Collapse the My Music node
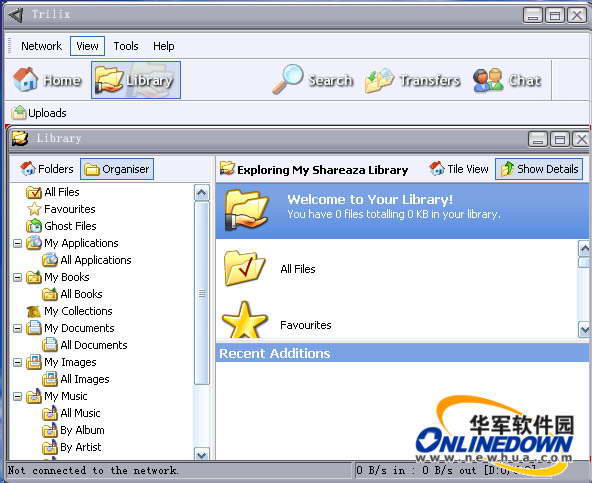Screen dimensions: 592x483 click(17, 396)
